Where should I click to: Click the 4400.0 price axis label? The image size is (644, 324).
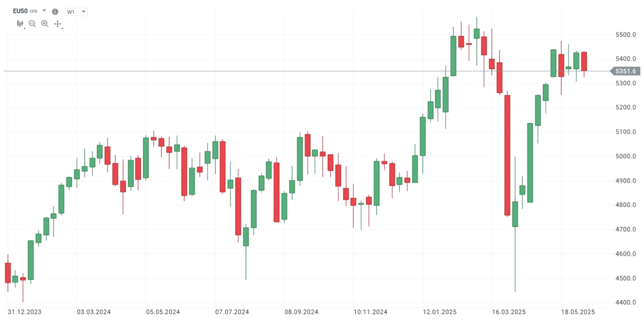coord(626,302)
